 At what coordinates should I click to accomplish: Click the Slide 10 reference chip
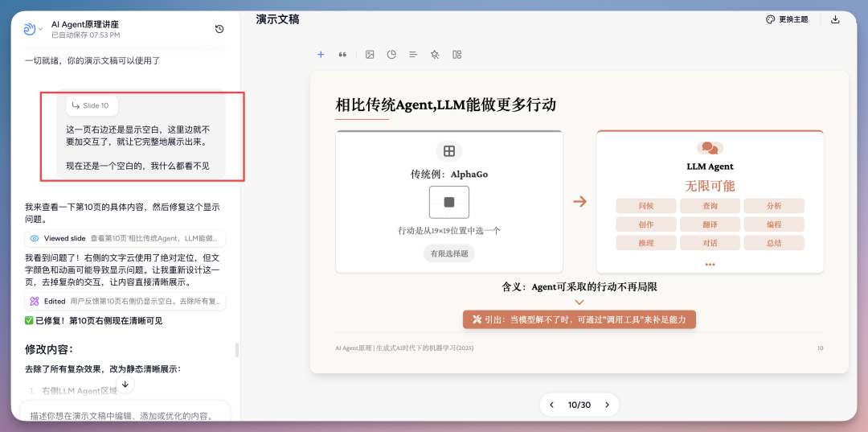coord(92,105)
